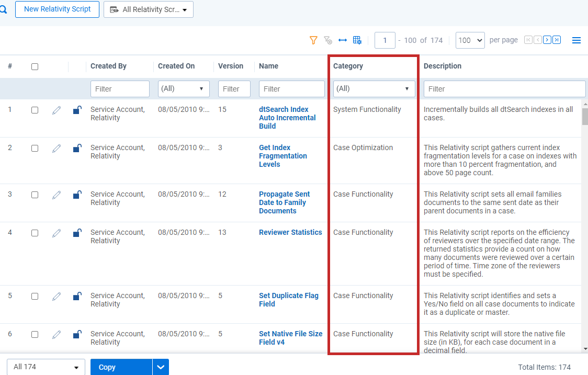Click the Description filter field
588x375 pixels.
[x=505, y=89]
